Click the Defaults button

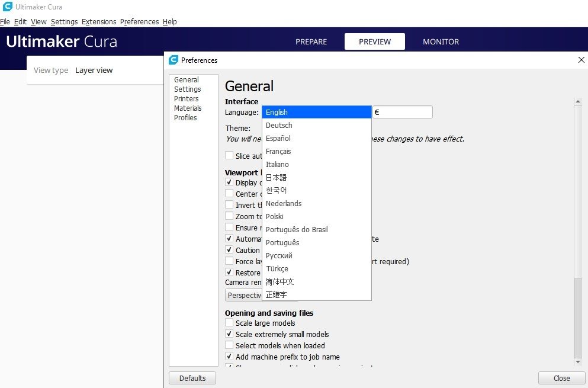192,379
